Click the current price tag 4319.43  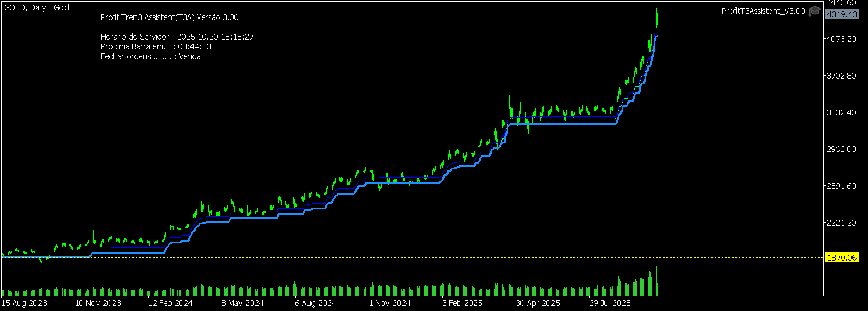(x=840, y=14)
